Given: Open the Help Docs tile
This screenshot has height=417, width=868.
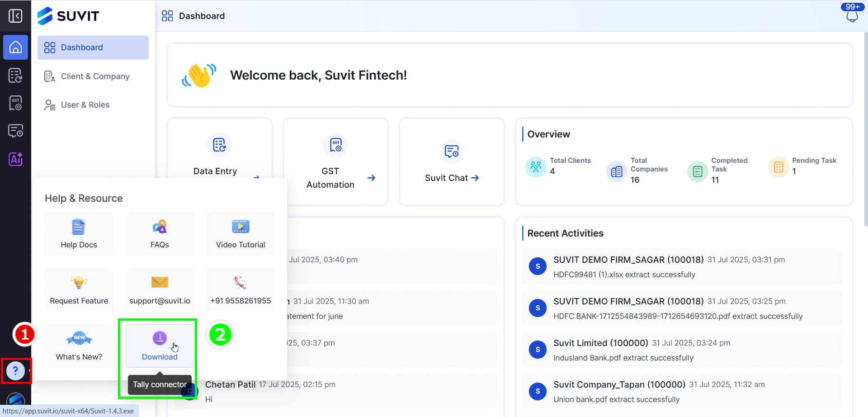Looking at the screenshot, I should (79, 234).
